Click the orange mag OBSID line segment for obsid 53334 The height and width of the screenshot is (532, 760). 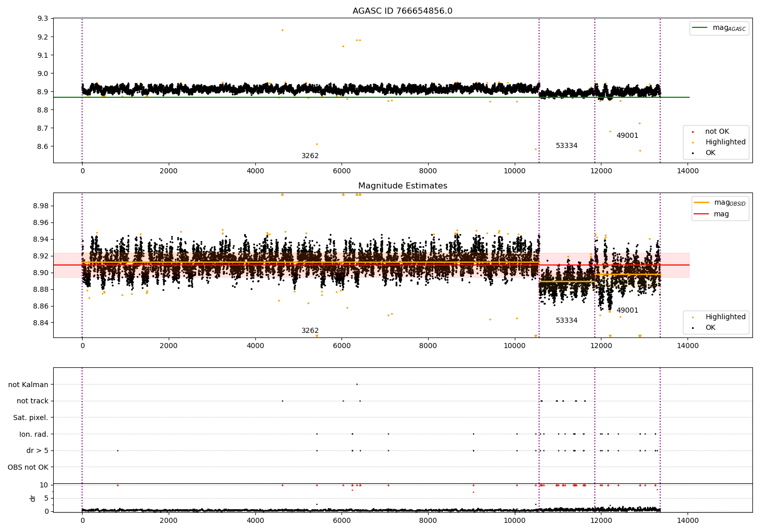pyautogui.click(x=567, y=281)
